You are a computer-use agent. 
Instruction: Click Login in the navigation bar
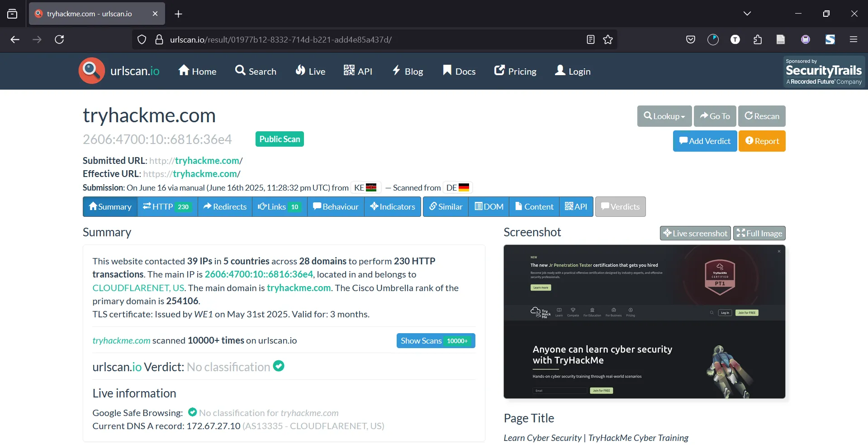click(573, 71)
